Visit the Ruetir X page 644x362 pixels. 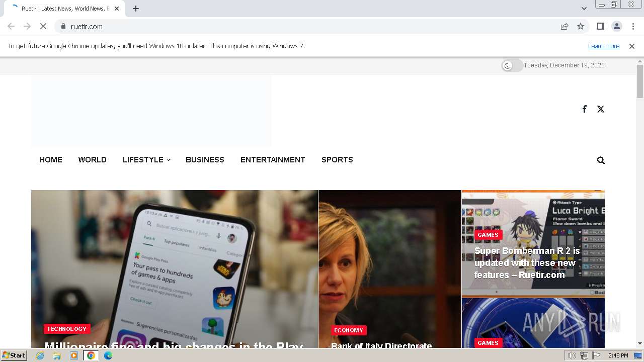[x=601, y=109]
